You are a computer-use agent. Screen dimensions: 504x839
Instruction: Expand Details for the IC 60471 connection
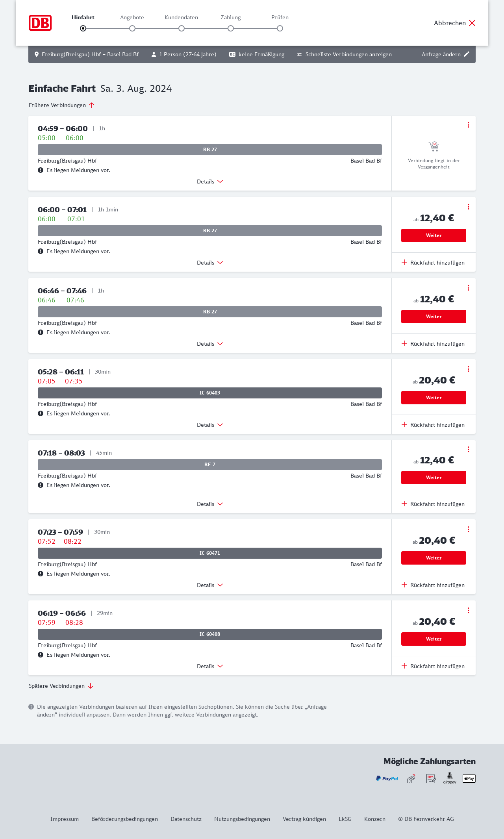[210, 585]
